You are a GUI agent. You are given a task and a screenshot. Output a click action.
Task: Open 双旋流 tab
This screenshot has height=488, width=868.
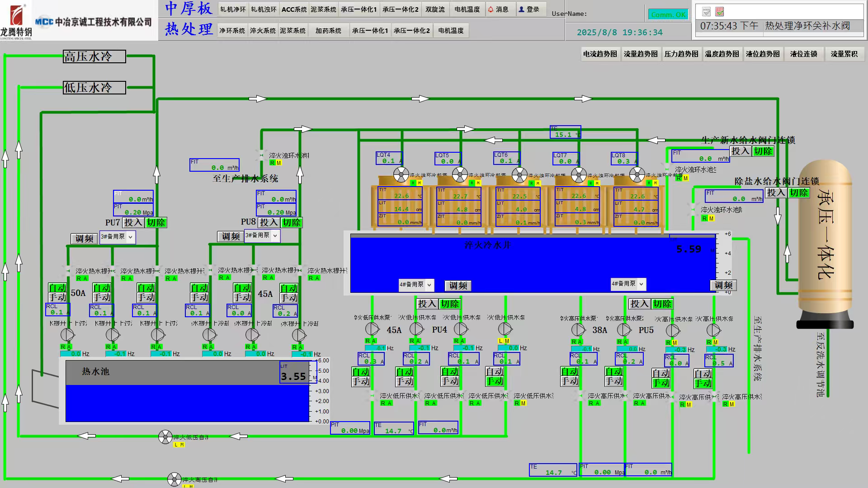(x=435, y=9)
